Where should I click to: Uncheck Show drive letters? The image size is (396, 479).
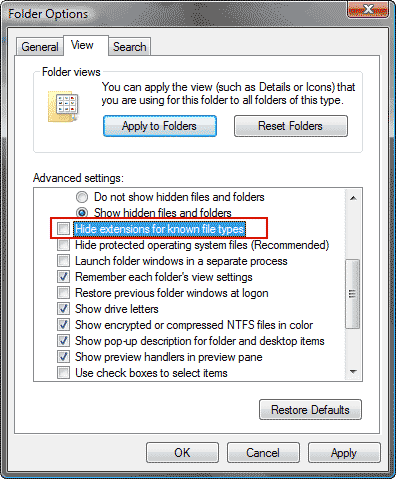click(63, 309)
